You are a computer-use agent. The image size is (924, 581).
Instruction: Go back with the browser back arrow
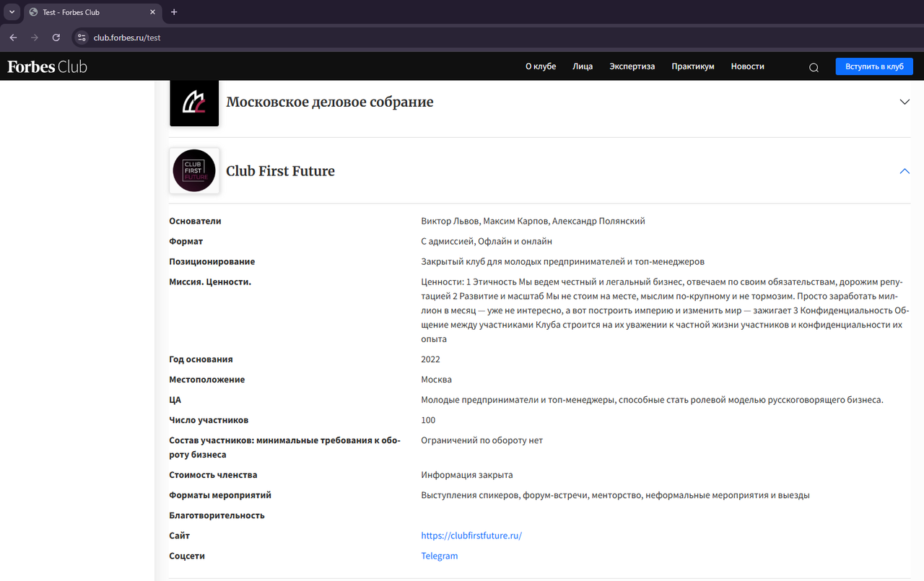(x=13, y=38)
